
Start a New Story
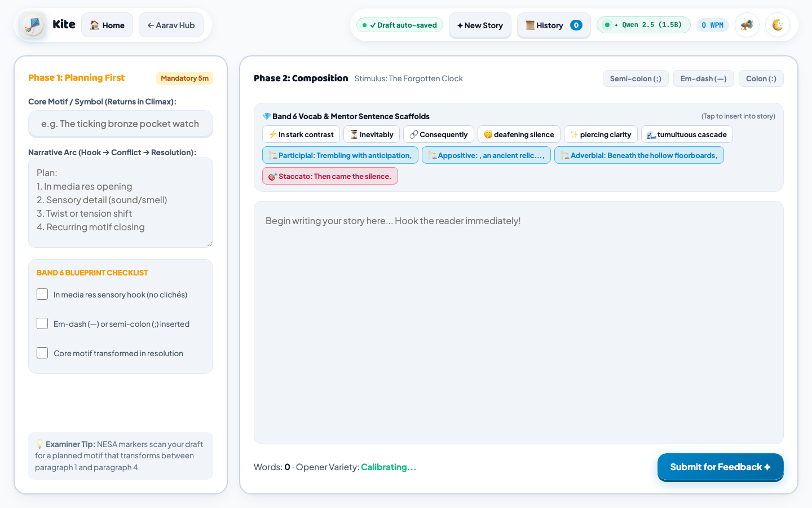(x=480, y=25)
